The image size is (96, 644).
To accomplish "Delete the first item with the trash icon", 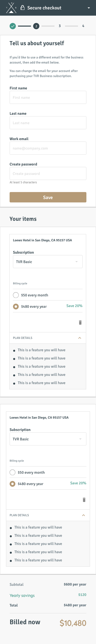I will [80, 322].
